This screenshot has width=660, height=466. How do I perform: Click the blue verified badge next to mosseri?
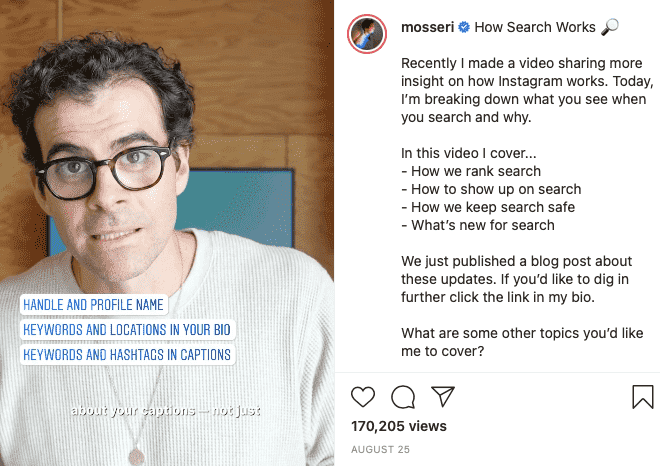[464, 27]
